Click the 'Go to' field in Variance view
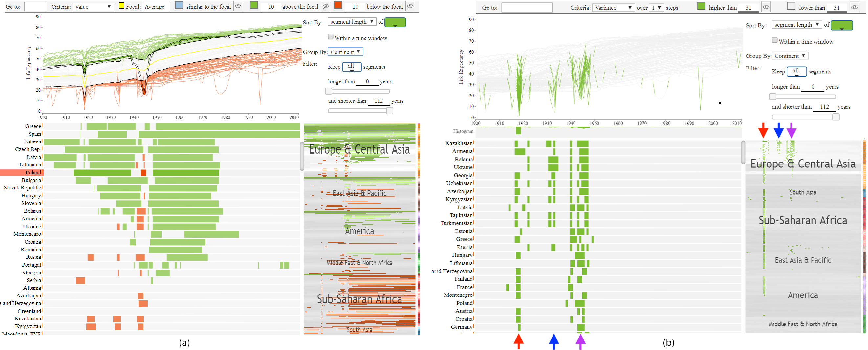 [527, 8]
